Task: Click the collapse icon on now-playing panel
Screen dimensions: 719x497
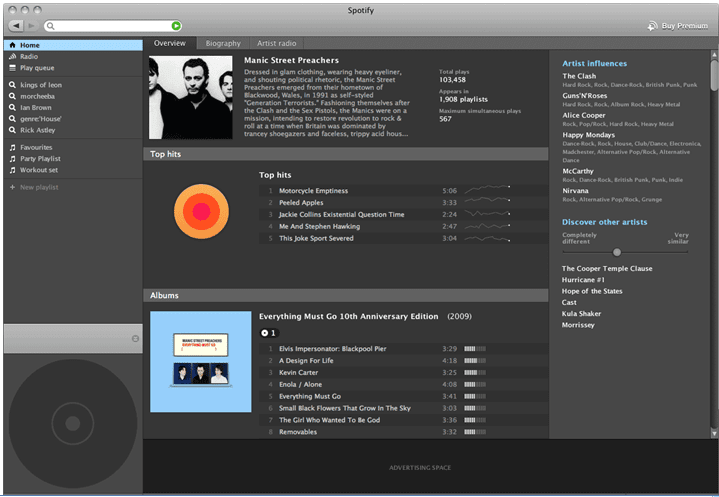Action: click(135, 338)
